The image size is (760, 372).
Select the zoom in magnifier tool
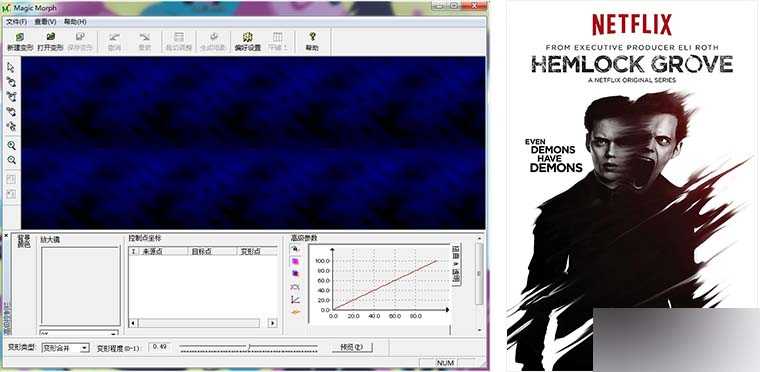[12, 145]
